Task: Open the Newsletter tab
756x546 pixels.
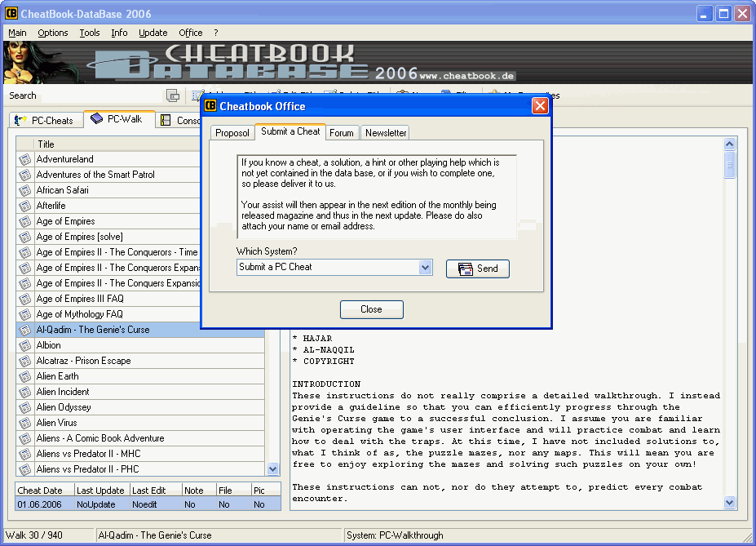Action: pyautogui.click(x=386, y=133)
